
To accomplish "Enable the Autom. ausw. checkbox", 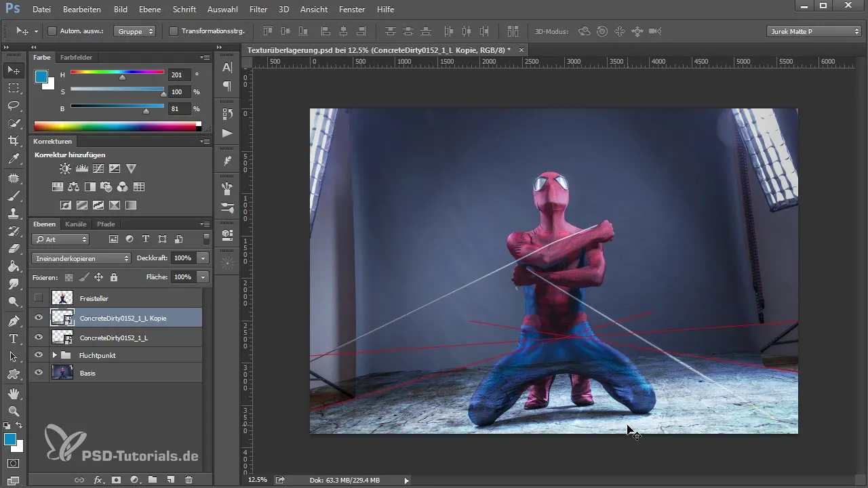I will click(x=52, y=31).
